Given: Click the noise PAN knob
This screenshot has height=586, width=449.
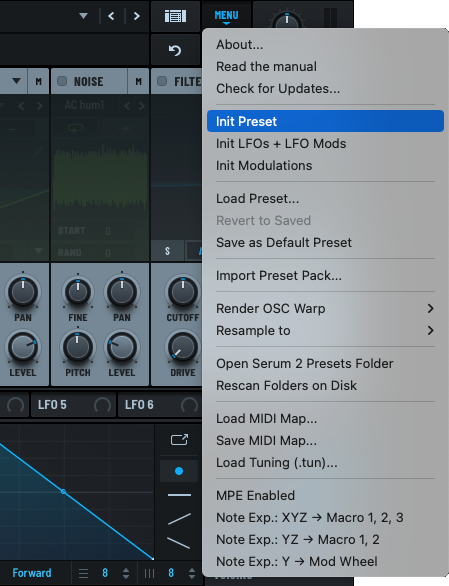Looking at the screenshot, I should 122,291.
